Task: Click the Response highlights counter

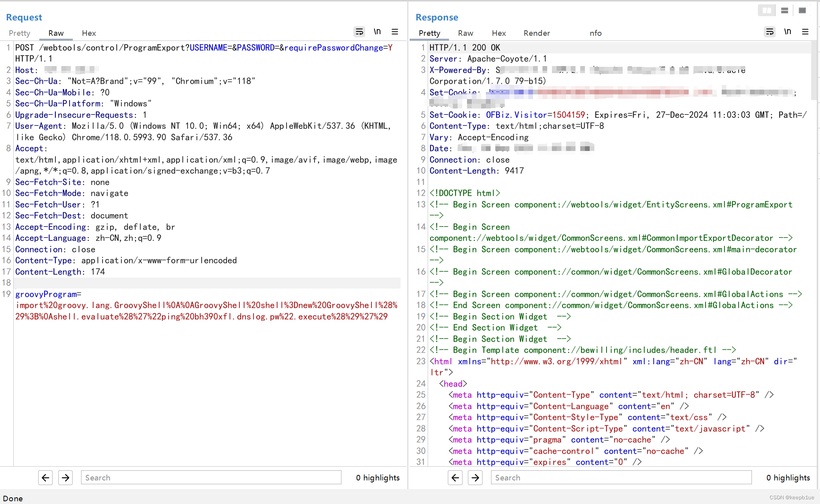Action: click(x=788, y=478)
